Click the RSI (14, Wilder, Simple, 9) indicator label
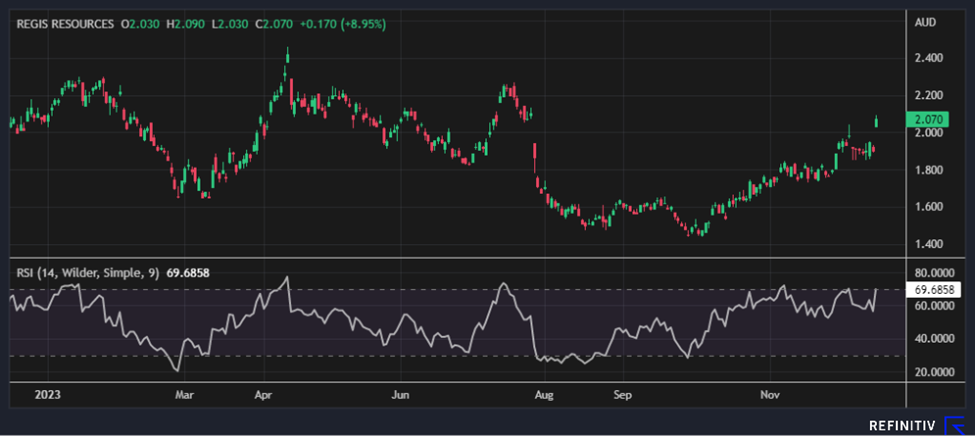The height and width of the screenshot is (436, 975). pyautogui.click(x=88, y=272)
